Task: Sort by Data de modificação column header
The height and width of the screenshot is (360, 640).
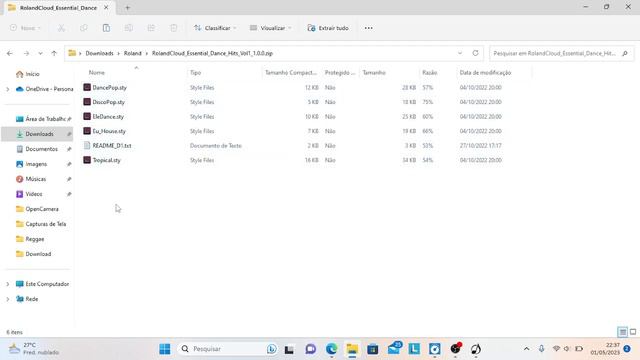Action: pos(485,73)
